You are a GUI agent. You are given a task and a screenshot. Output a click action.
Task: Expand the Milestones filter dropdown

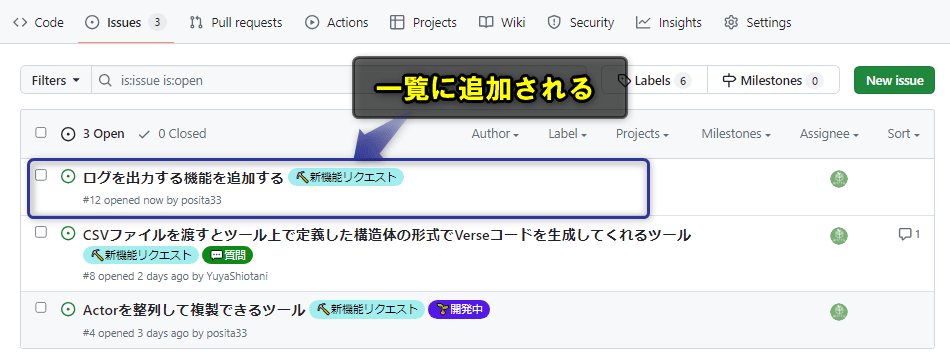coord(736,134)
